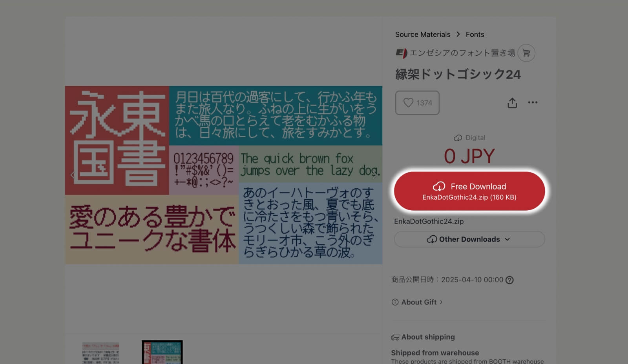Open the Source Materials breadcrumb
Image resolution: width=628 pixels, height=364 pixels.
pos(423,35)
